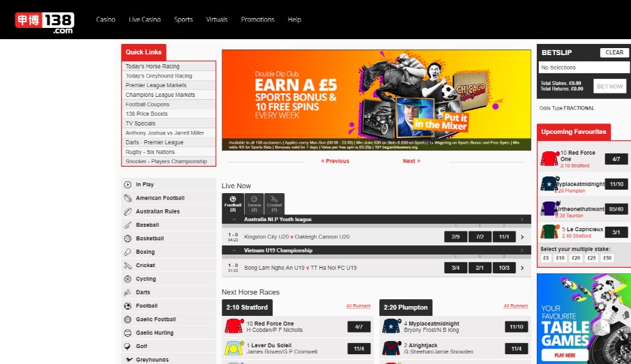Collapse Australia NI P Youth league section
631x364 pixels.
(x=234, y=220)
